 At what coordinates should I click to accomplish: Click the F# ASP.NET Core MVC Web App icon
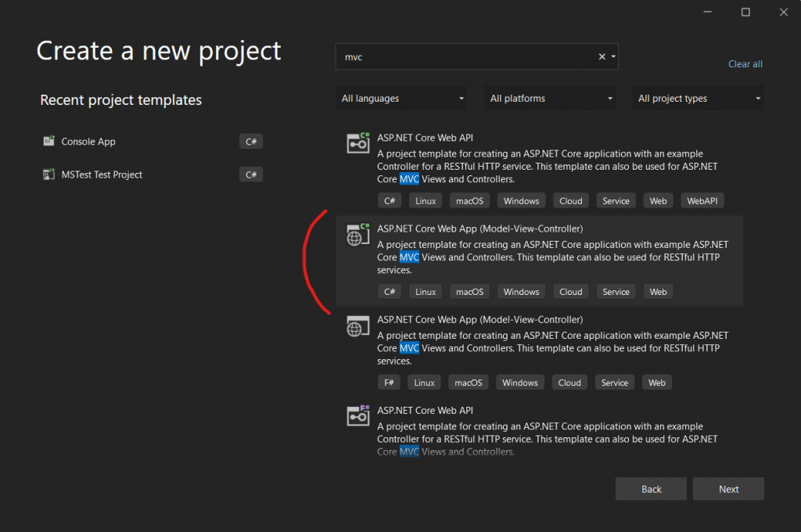[x=358, y=325]
